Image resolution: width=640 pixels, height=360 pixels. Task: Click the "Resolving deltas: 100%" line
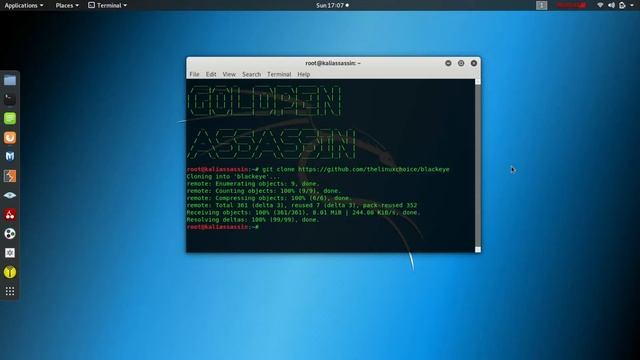pyautogui.click(x=253, y=220)
